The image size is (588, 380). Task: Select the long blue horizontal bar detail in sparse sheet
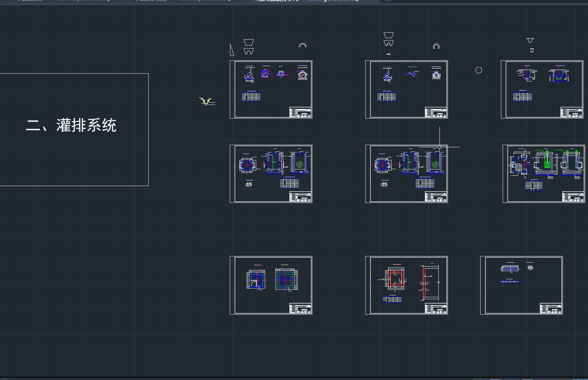pyautogui.click(x=510, y=268)
